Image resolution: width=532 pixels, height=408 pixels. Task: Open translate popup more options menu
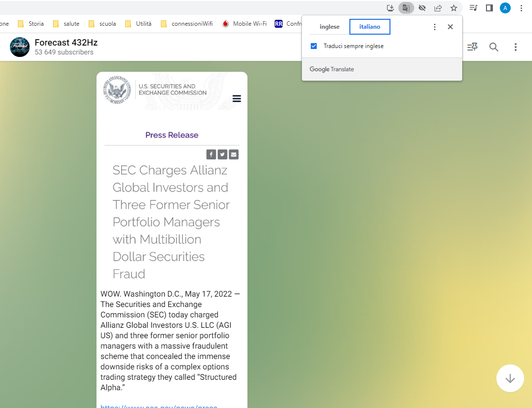[435, 27]
